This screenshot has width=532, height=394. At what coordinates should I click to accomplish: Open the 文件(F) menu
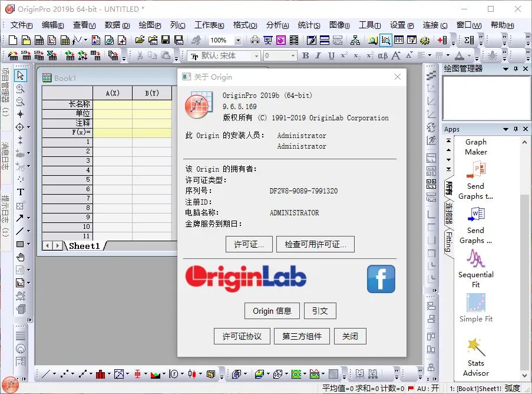(21, 25)
